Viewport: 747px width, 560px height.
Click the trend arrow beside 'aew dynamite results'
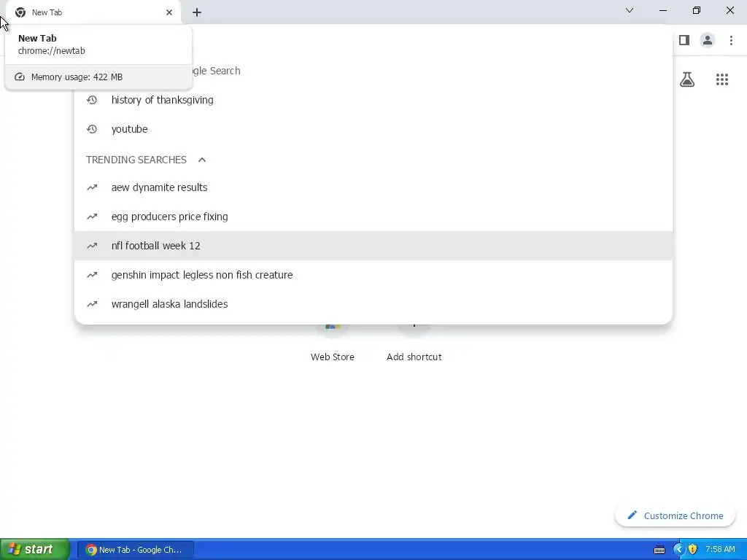click(92, 187)
